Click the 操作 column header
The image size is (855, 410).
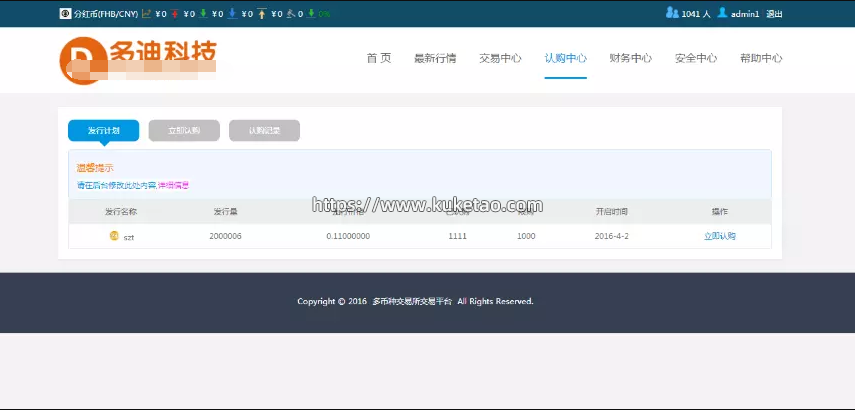click(720, 212)
